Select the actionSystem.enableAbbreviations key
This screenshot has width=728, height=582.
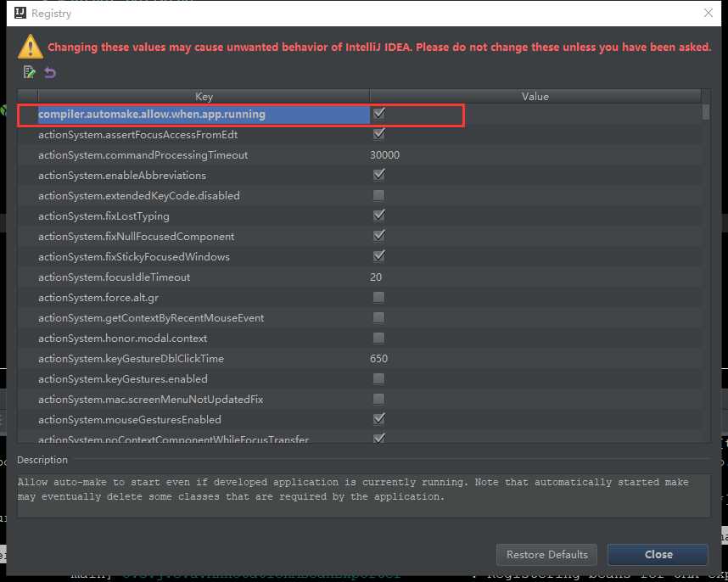(122, 176)
